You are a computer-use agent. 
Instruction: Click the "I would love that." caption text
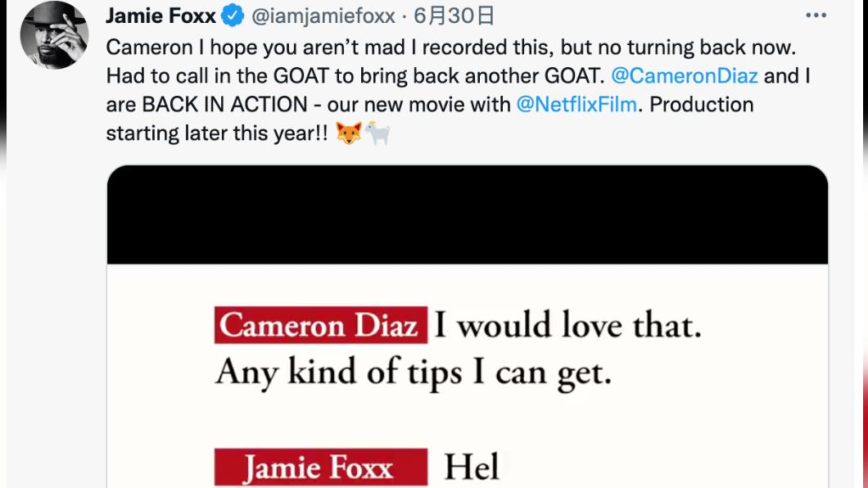(x=568, y=325)
